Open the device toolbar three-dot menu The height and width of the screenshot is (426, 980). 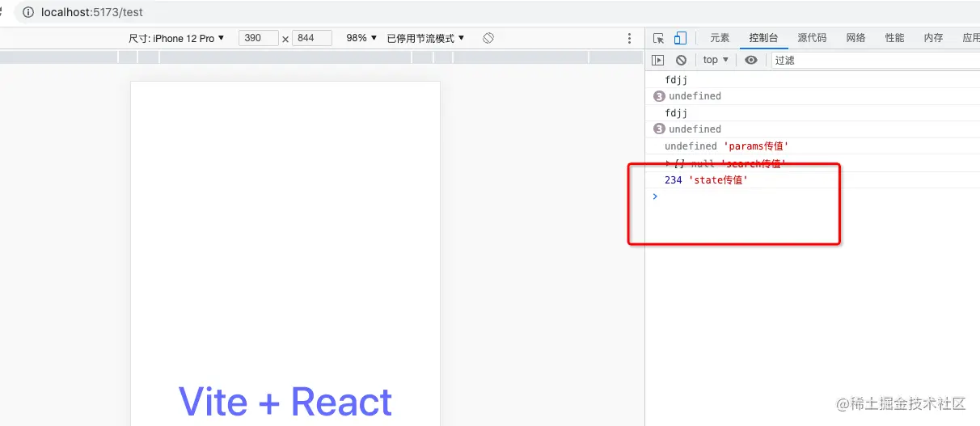click(630, 38)
